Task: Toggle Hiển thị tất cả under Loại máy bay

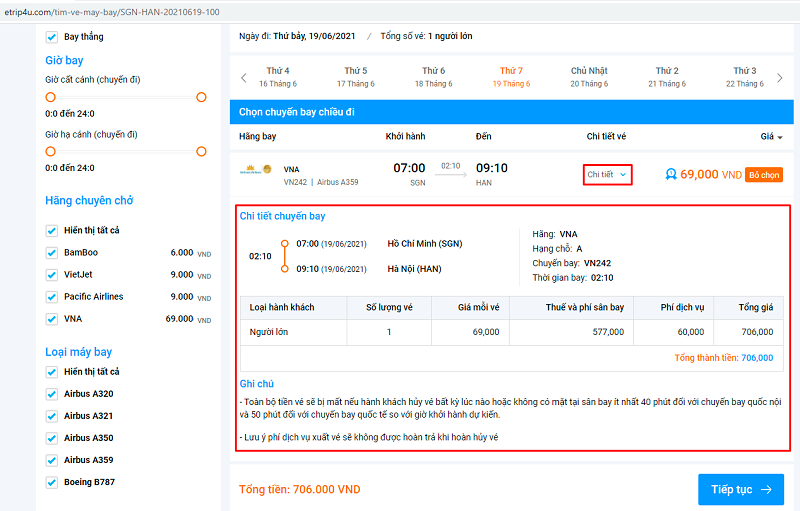Action: [x=52, y=372]
